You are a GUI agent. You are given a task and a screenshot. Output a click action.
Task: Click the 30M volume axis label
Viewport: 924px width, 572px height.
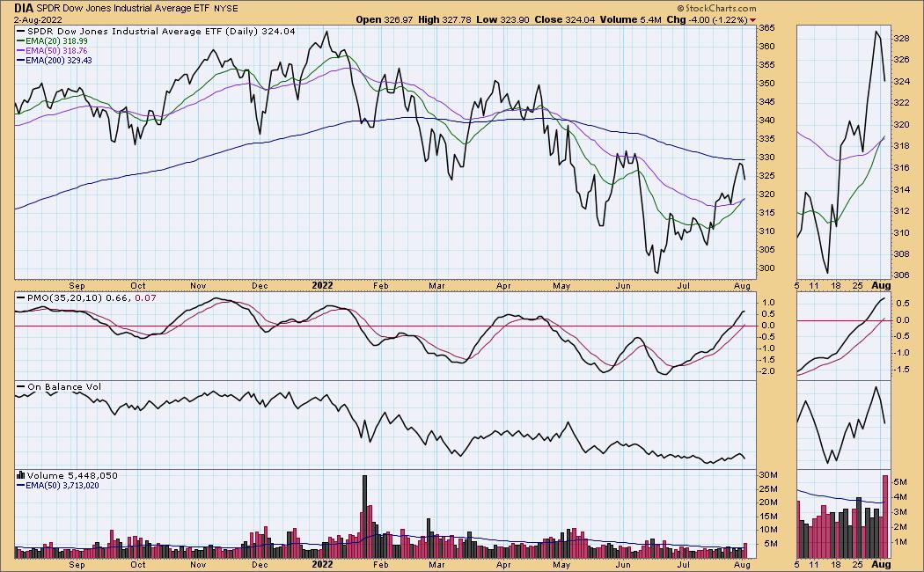coord(768,475)
